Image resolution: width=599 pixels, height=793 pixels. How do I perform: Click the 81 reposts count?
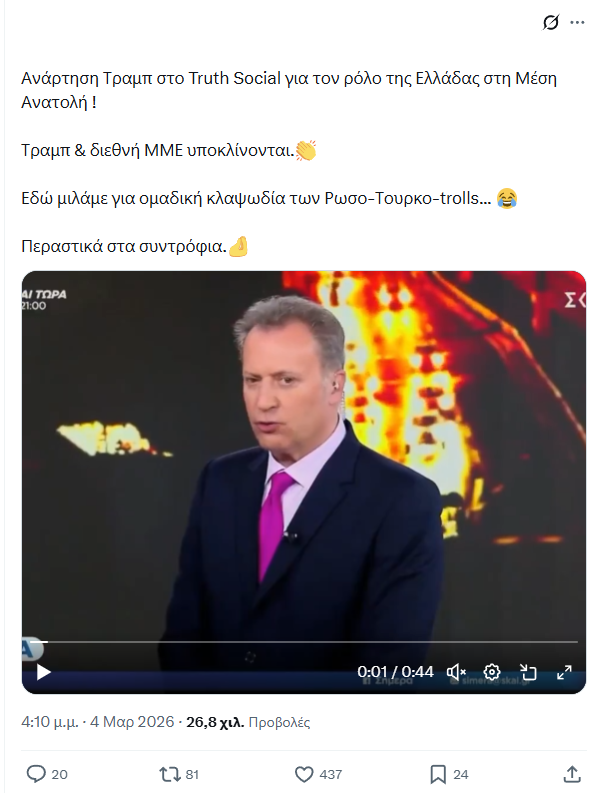pos(192,774)
